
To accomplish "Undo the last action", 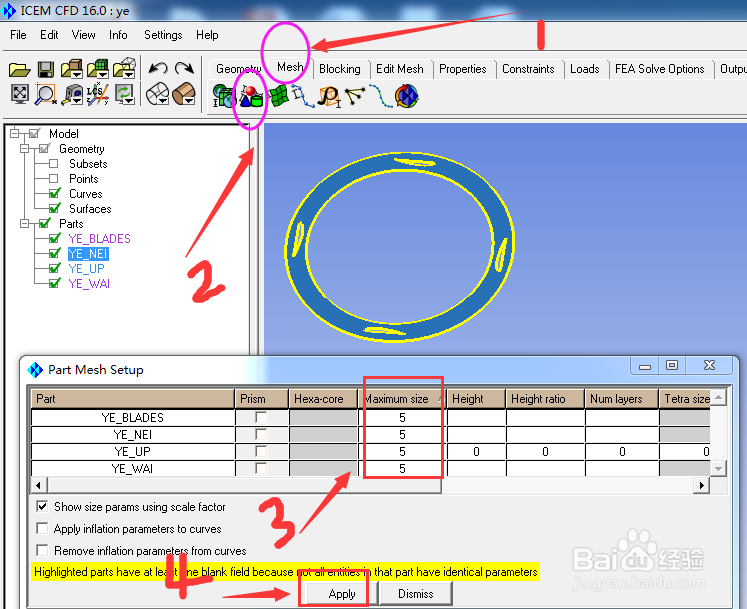I will (x=158, y=69).
